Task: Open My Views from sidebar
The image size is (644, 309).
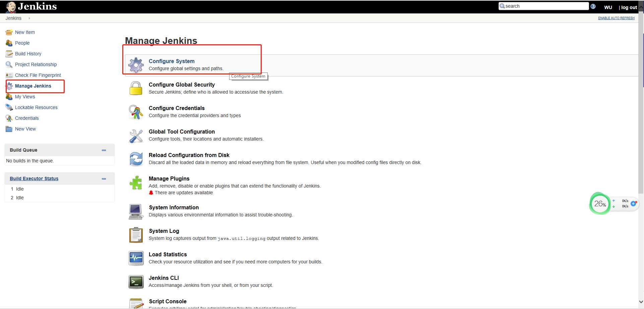Action: [25, 97]
